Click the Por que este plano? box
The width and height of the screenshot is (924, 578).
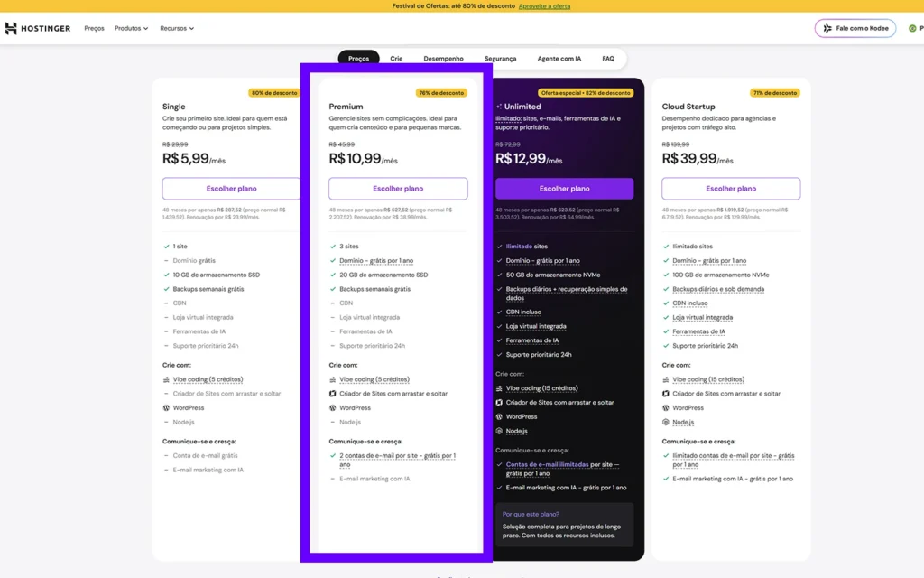(x=565, y=525)
